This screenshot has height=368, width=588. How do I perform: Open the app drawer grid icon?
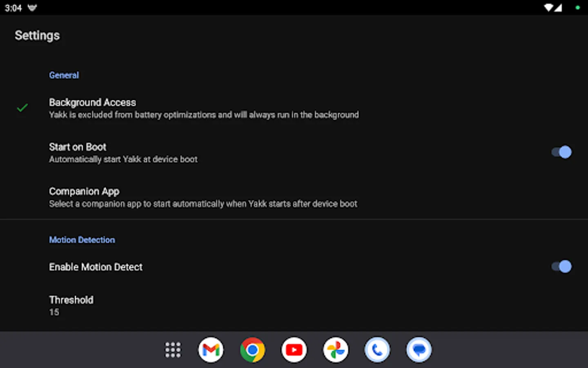pyautogui.click(x=172, y=350)
